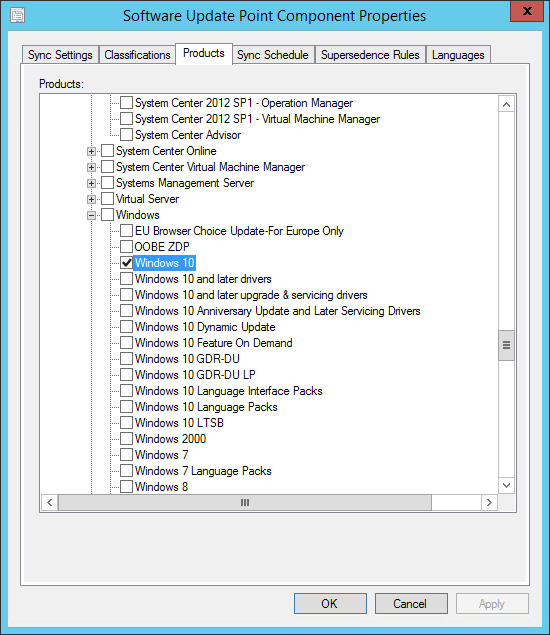Enable the Virtual Server checkbox
550x635 pixels.
[107, 199]
